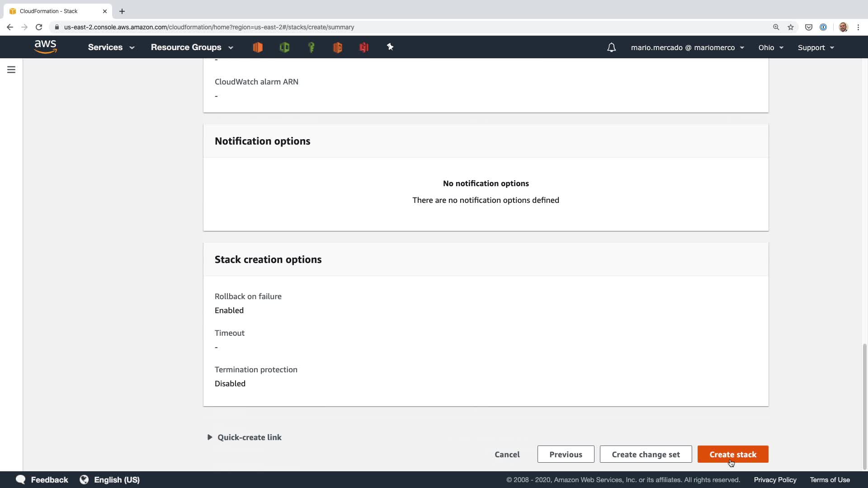Open the EC2 orange shortcut icon
The image size is (868, 488).
click(258, 47)
